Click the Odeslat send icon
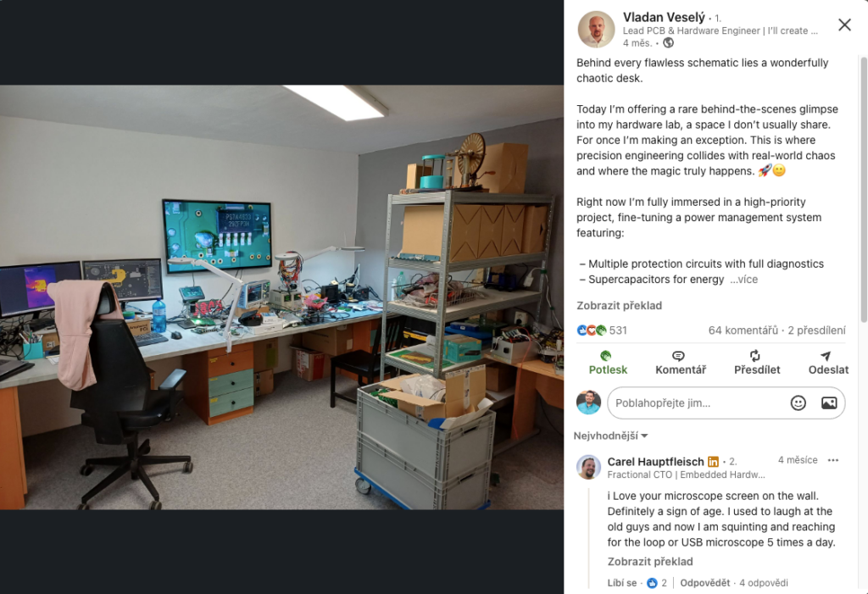This screenshot has width=868, height=594. (826, 355)
